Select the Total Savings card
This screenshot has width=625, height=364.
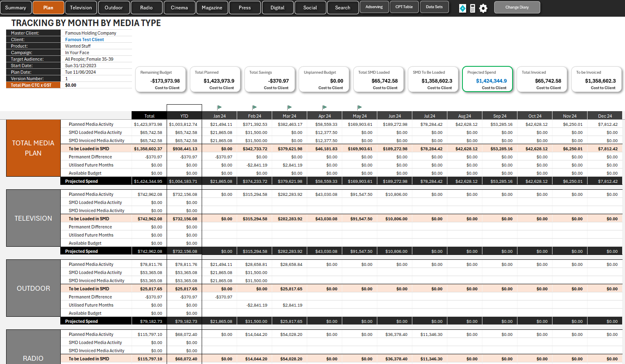(x=270, y=79)
